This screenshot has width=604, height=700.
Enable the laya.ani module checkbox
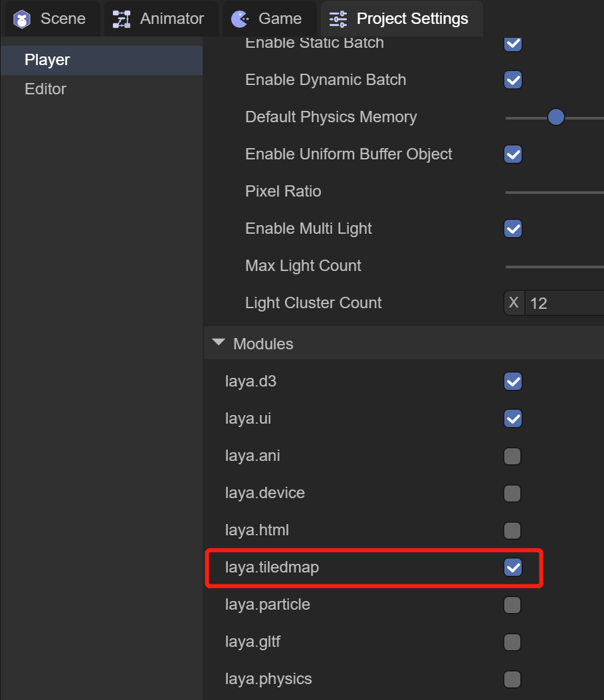(x=512, y=456)
